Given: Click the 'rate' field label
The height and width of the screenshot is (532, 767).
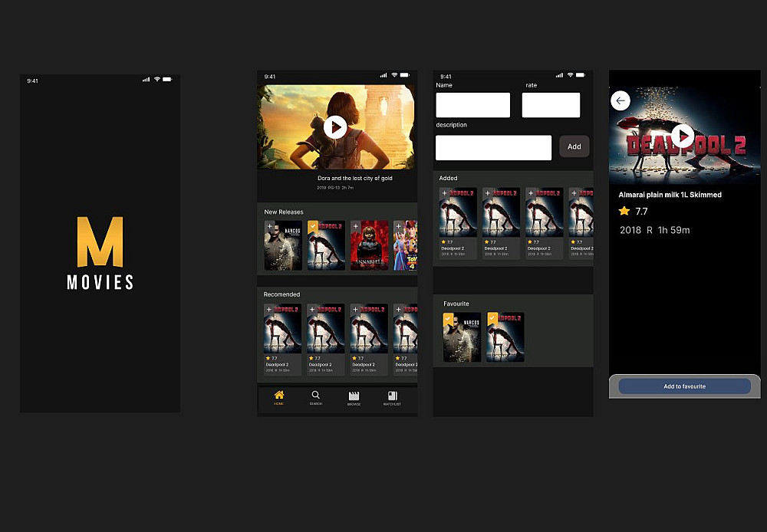Looking at the screenshot, I should point(532,85).
